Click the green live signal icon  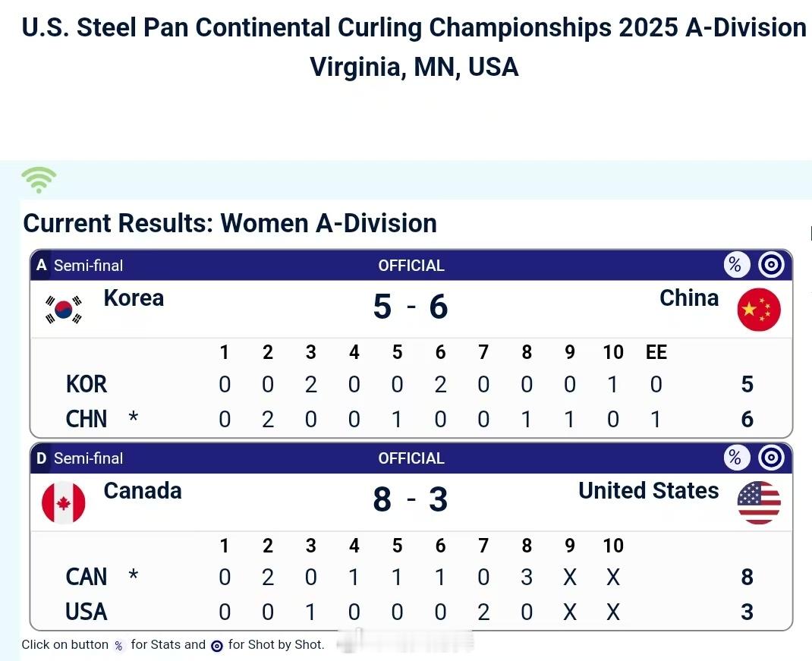[x=39, y=180]
